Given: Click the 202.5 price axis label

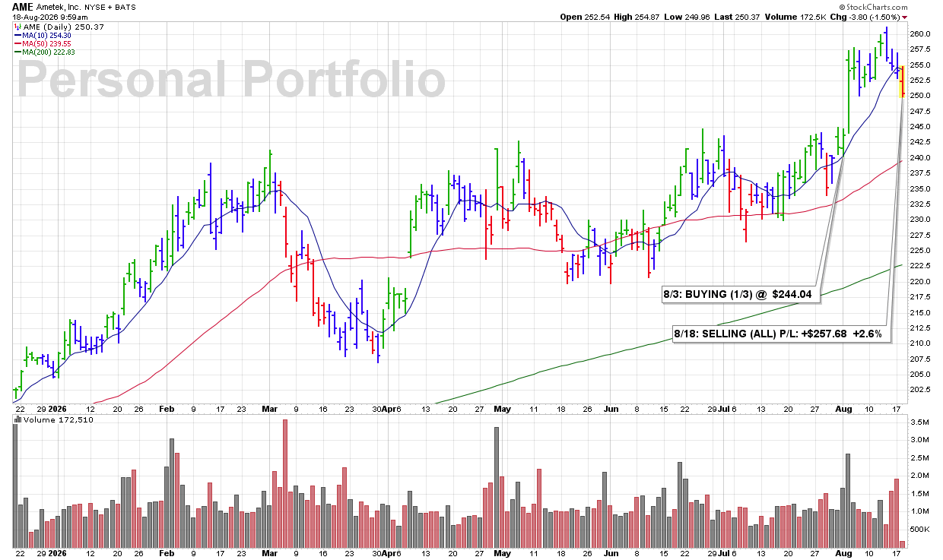Looking at the screenshot, I should [919, 390].
